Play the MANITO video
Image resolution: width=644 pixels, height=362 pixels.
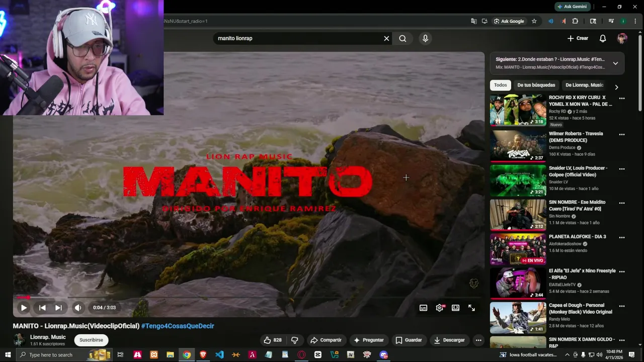[24, 308]
